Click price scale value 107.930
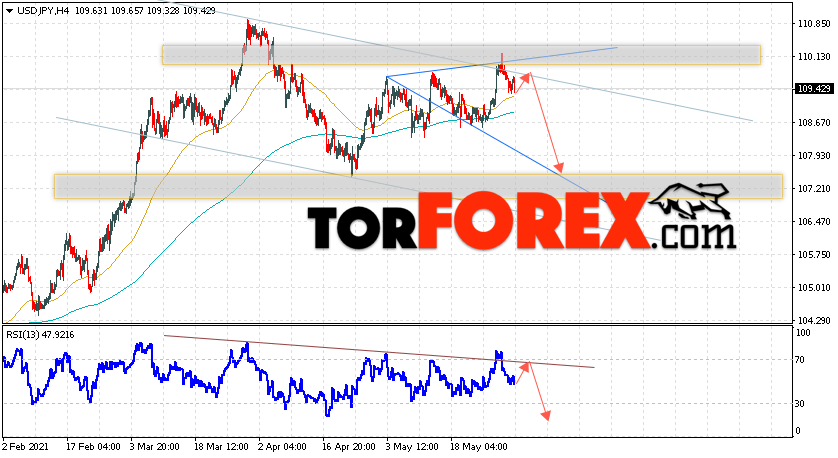The height and width of the screenshot is (458, 838). [x=814, y=156]
